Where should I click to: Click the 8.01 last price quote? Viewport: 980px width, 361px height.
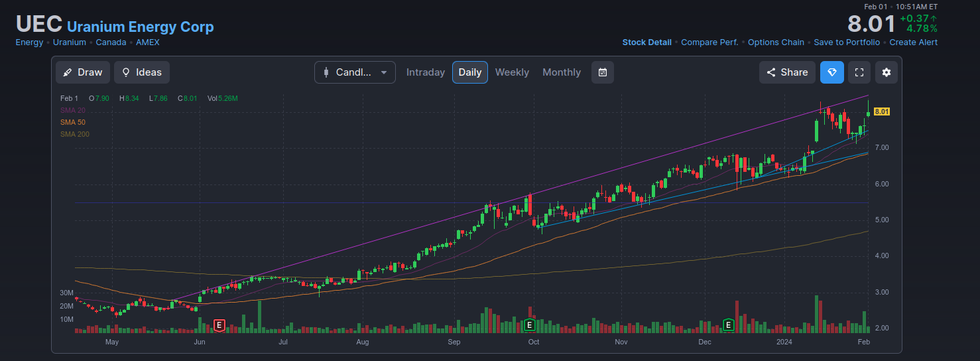click(x=871, y=24)
